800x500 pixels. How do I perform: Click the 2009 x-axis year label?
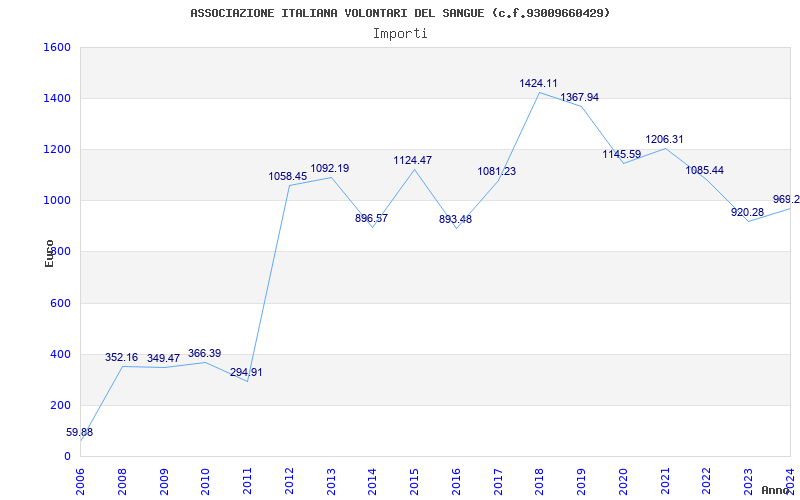pyautogui.click(x=164, y=481)
